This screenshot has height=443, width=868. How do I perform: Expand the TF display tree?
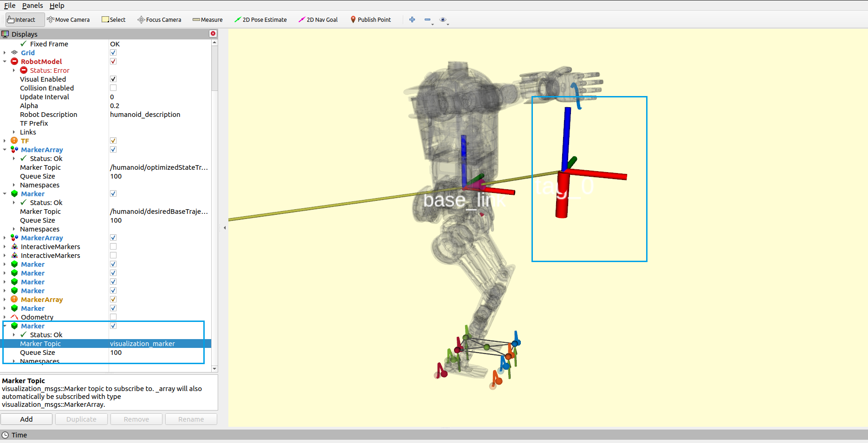pyautogui.click(x=5, y=141)
